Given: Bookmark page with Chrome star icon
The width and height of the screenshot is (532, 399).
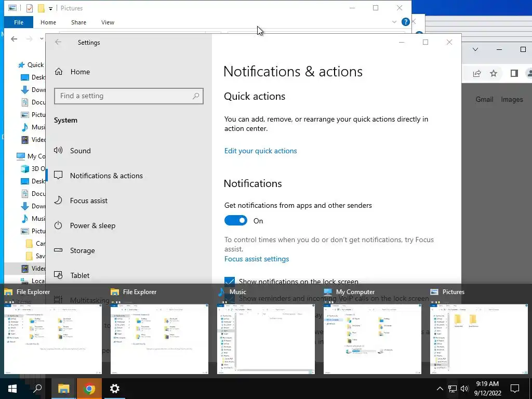Looking at the screenshot, I should pos(494,73).
